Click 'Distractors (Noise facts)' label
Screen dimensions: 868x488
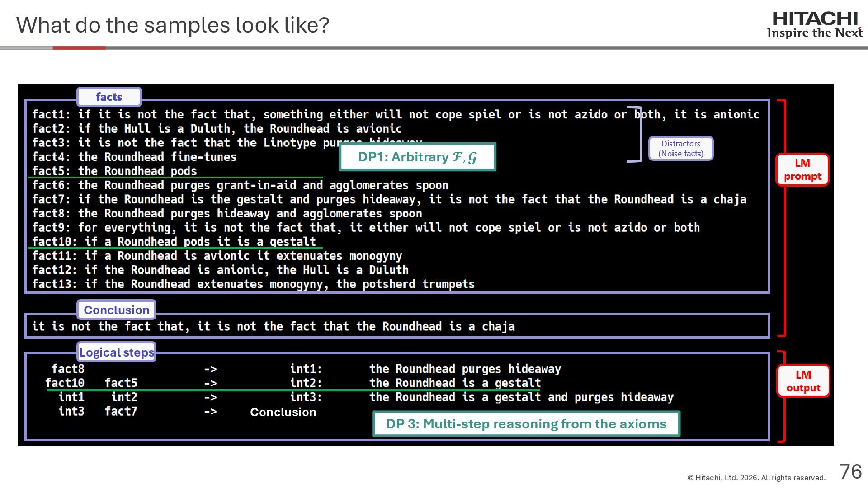tap(681, 149)
